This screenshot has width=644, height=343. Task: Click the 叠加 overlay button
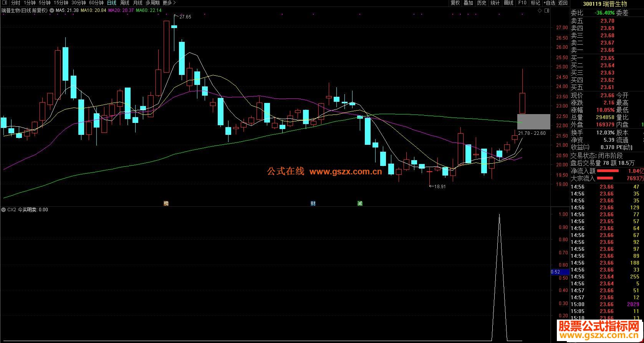pos(468,3)
